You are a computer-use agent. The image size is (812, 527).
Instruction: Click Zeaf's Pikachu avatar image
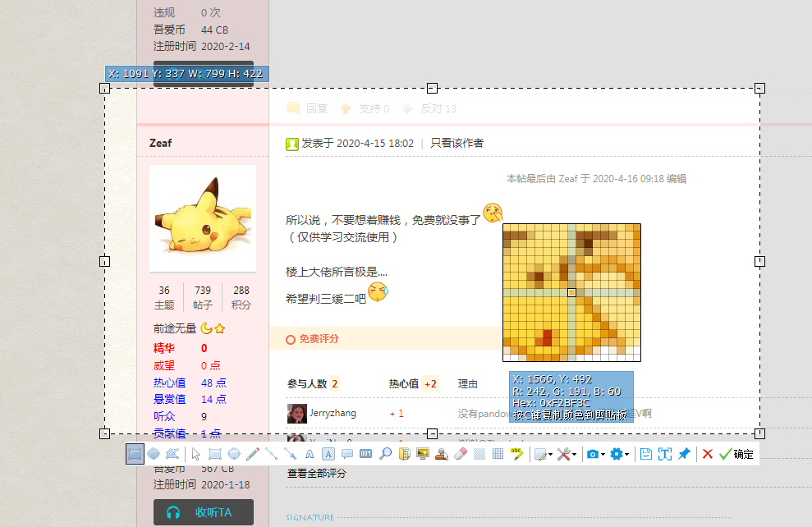coord(203,218)
